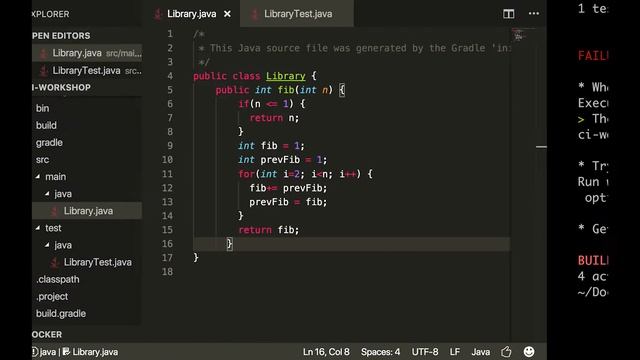
Task: Click the Explorer panel title
Action: pyautogui.click(x=51, y=14)
